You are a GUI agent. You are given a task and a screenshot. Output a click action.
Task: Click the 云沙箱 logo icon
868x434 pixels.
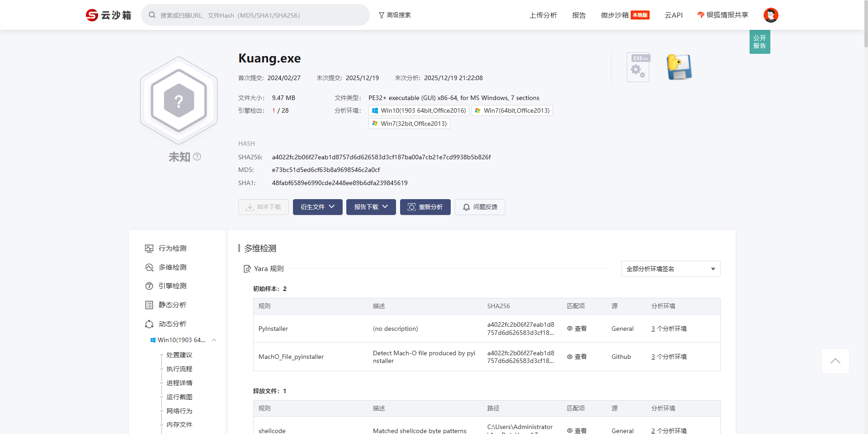[92, 15]
